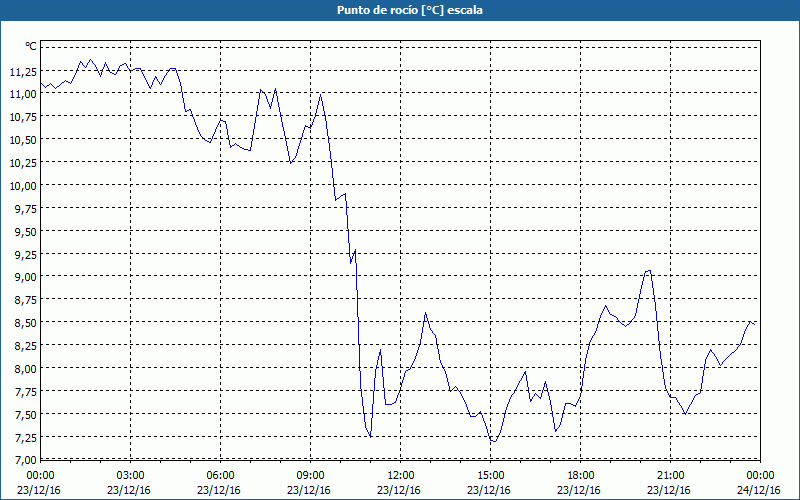800x500 pixels.
Task: Click the chart title 'Punto de rocío [°C] escala'
Action: click(x=410, y=10)
